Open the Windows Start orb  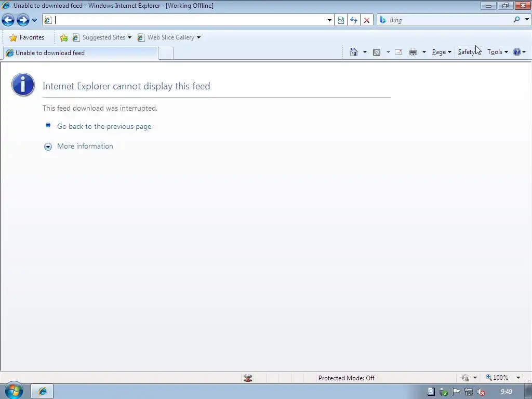point(13,390)
